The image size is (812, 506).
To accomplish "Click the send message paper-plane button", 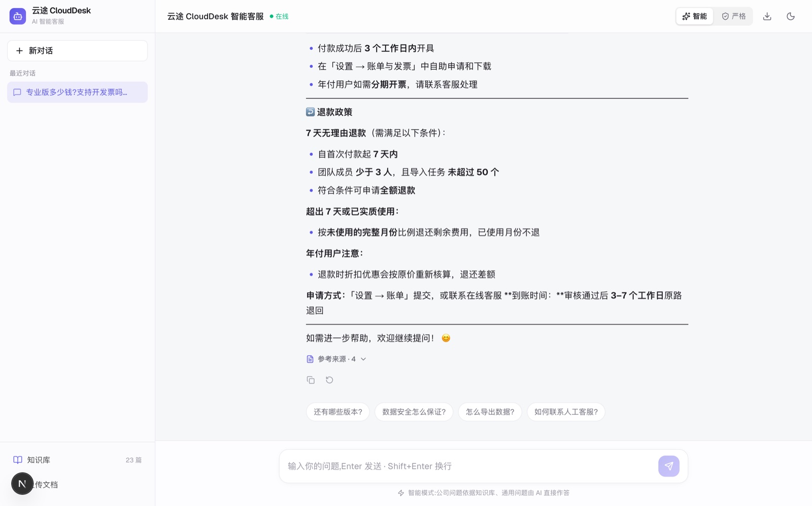I will tap(669, 466).
